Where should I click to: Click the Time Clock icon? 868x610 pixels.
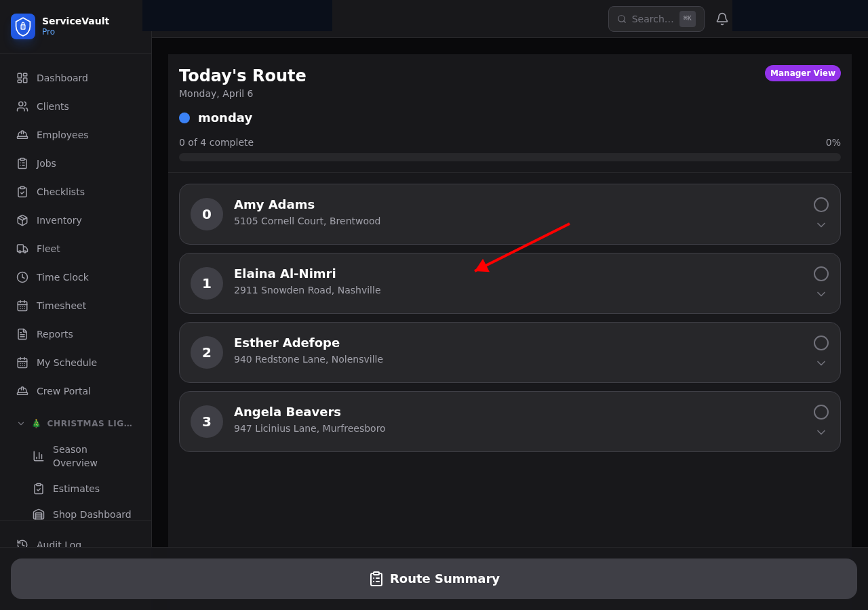pyautogui.click(x=22, y=277)
